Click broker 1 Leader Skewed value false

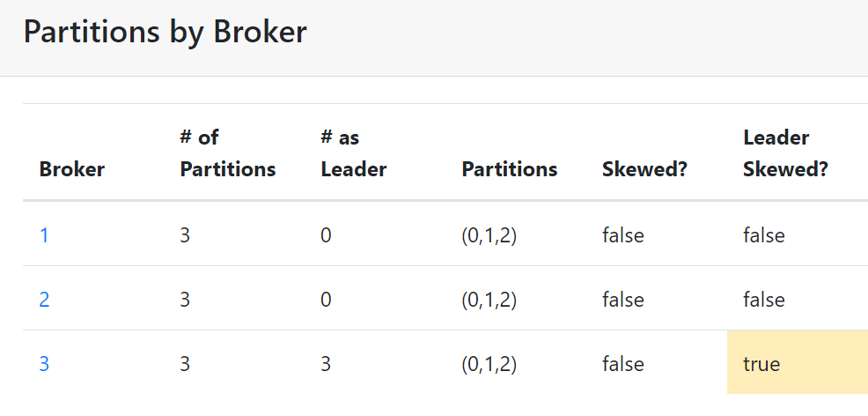coord(763,235)
